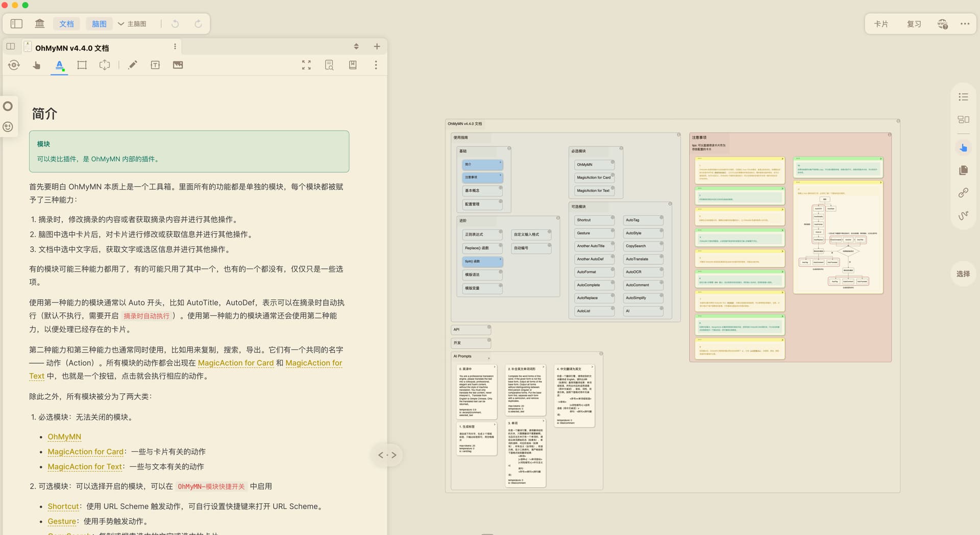This screenshot has width=980, height=535.
Task: Open the document bookmarks icon
Action: pyautogui.click(x=353, y=65)
